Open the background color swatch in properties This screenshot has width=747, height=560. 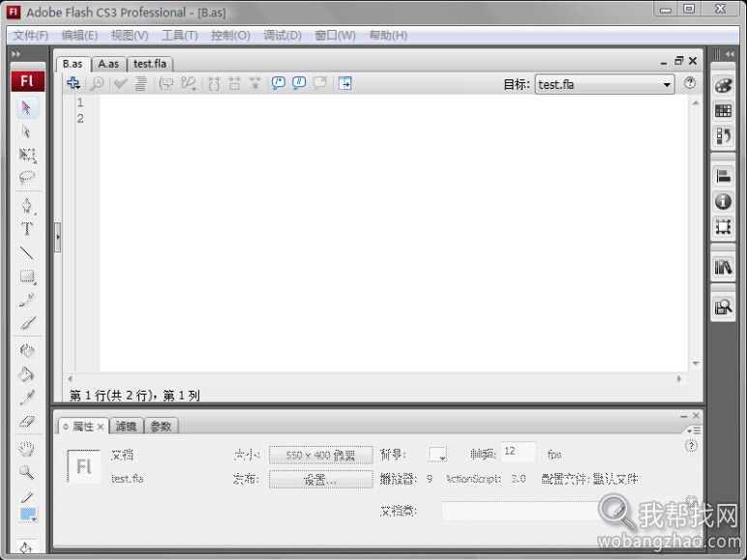[437, 455]
